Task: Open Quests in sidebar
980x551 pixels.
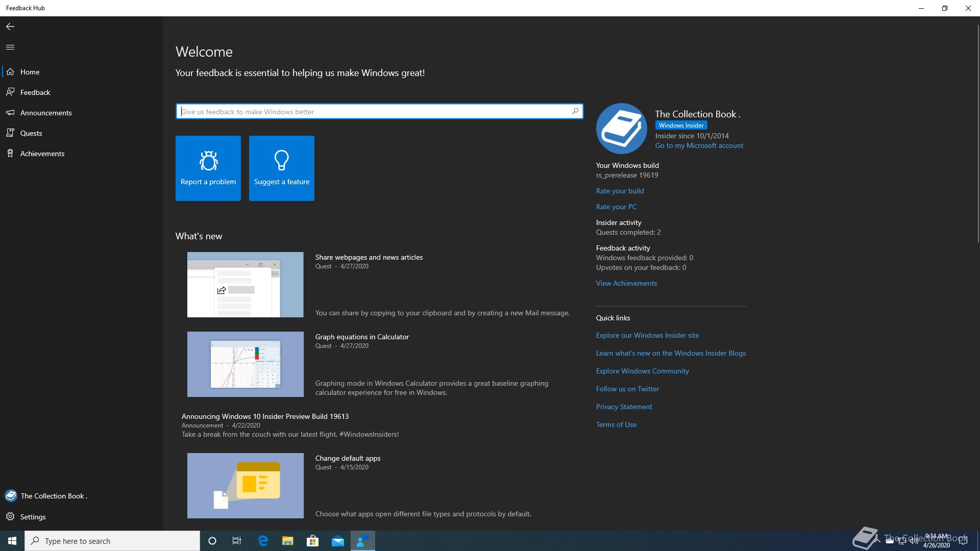Action: [82, 133]
